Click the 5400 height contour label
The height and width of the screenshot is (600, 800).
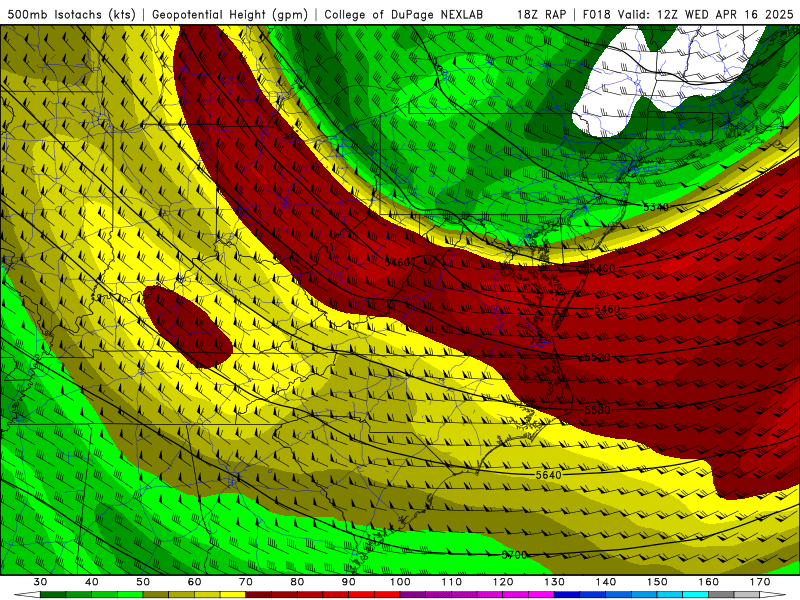click(602, 268)
